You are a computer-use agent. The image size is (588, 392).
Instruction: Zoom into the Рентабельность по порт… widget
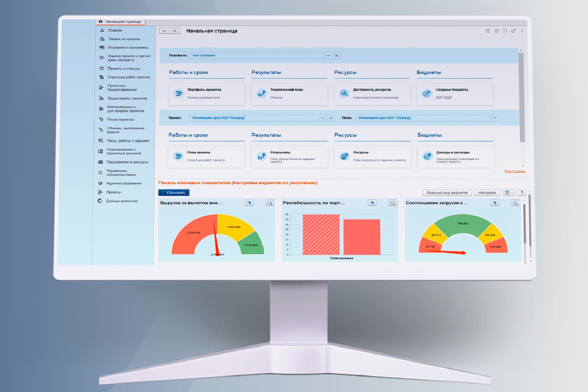393,203
